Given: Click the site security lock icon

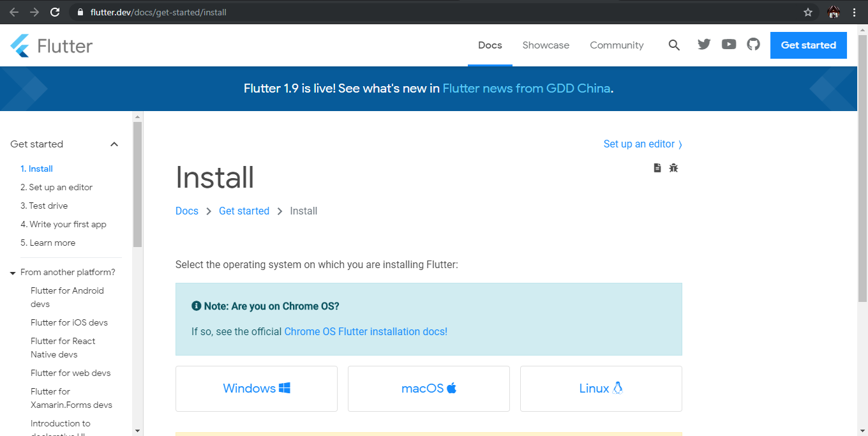Looking at the screenshot, I should click(79, 11).
